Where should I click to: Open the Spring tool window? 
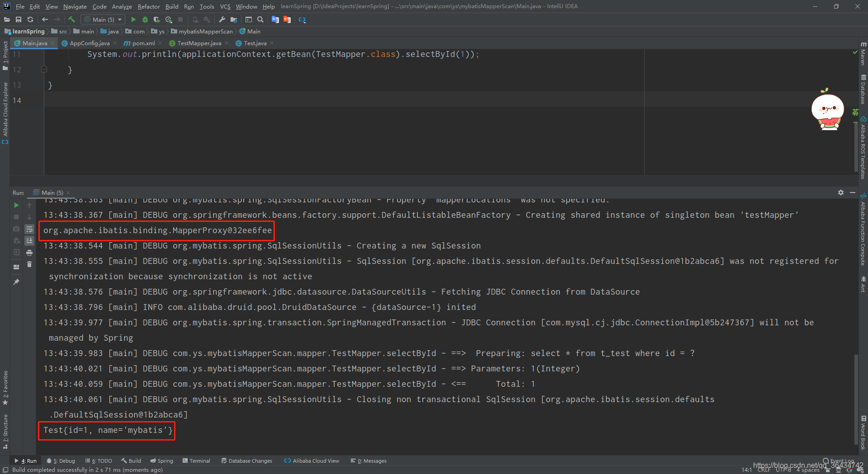(x=162, y=461)
